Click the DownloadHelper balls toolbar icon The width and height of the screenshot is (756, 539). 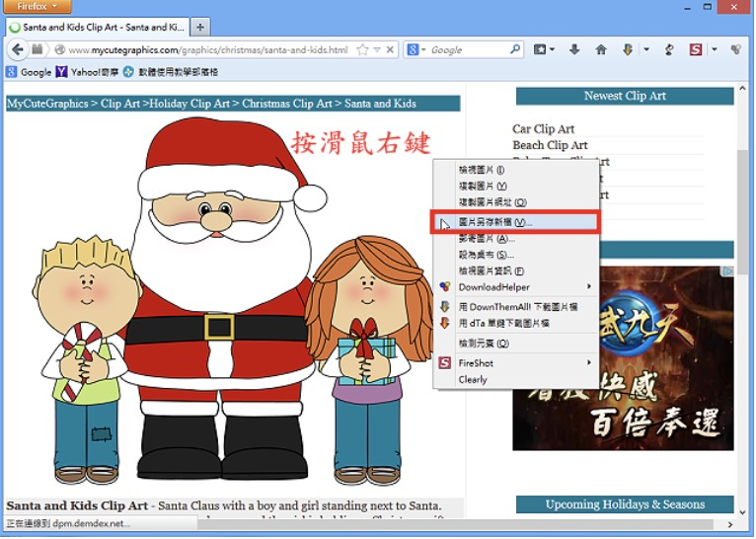735,49
